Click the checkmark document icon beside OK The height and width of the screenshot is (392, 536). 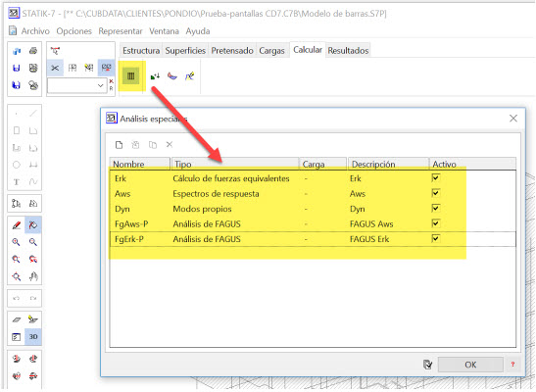click(x=427, y=365)
